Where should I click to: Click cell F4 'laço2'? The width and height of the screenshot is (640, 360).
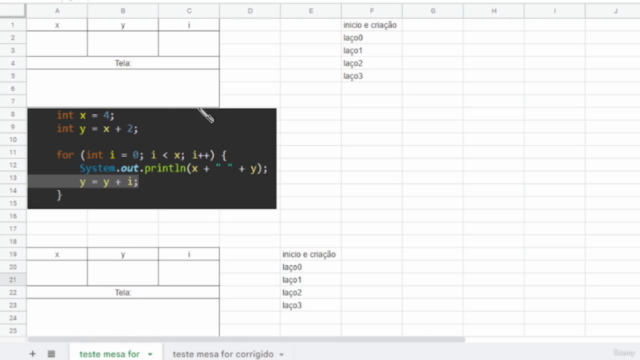point(372,63)
